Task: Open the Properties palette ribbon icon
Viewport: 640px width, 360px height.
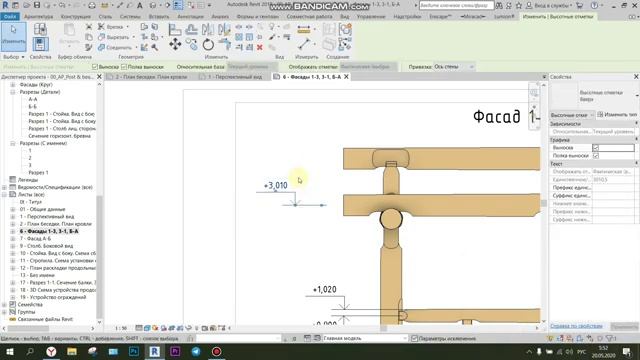Action: pos(40,44)
